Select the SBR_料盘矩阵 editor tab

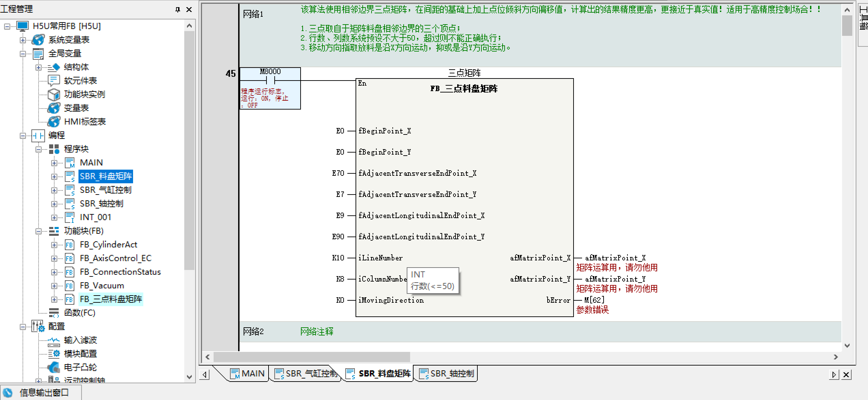pos(378,374)
